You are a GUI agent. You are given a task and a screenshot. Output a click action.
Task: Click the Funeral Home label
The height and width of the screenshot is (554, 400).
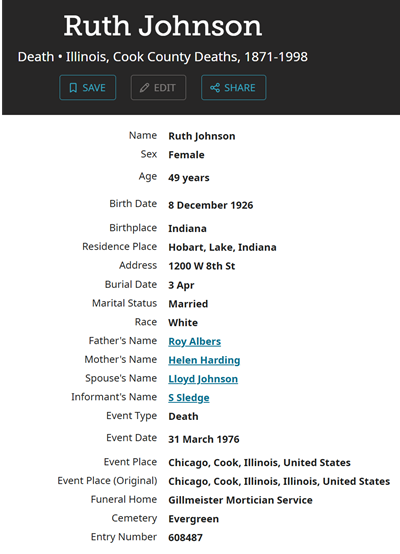point(124,499)
